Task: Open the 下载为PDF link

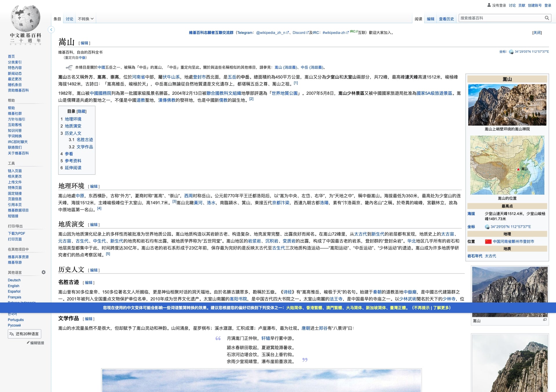Action: pos(16,234)
